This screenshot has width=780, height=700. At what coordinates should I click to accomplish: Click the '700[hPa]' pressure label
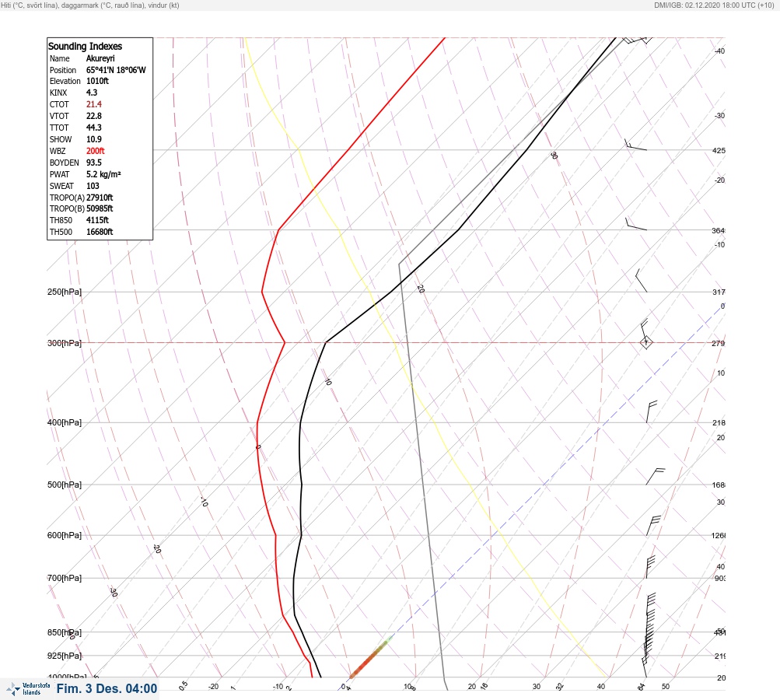(65, 578)
